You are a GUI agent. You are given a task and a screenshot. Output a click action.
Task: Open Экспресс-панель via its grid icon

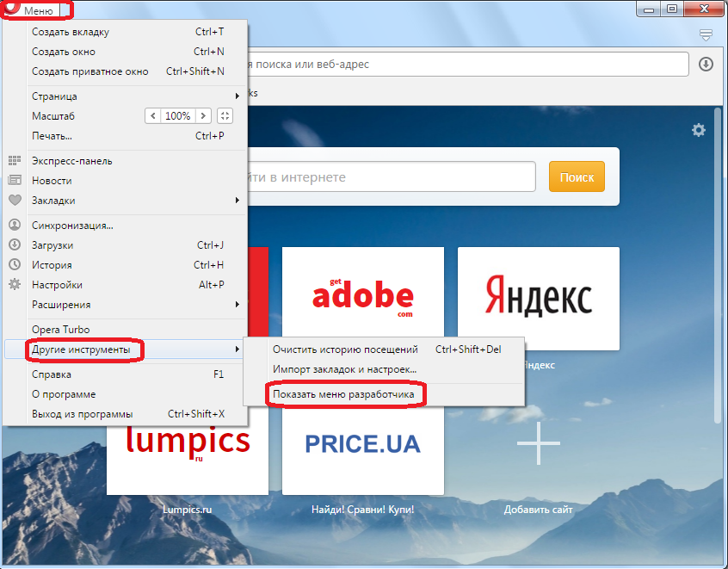(15, 161)
